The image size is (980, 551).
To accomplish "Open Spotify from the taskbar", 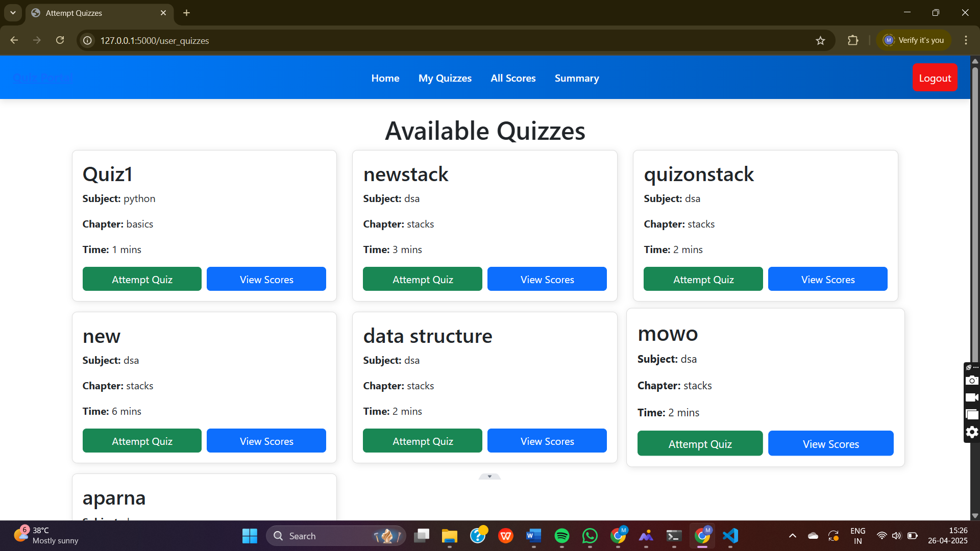I will pos(561,536).
